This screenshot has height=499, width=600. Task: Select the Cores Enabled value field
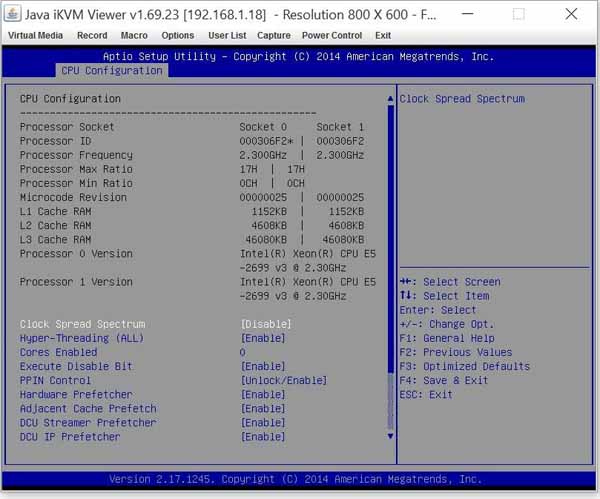click(x=243, y=352)
